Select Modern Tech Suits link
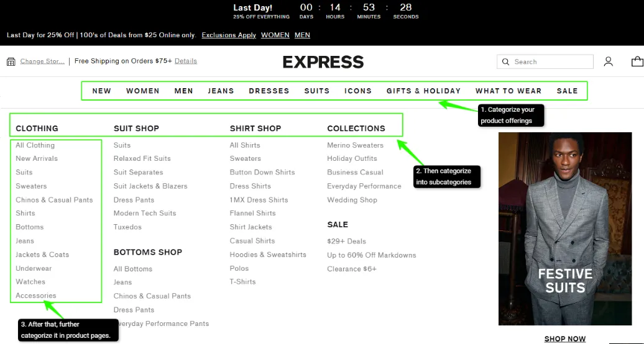Screen dimensions: 644x344 click(145, 213)
